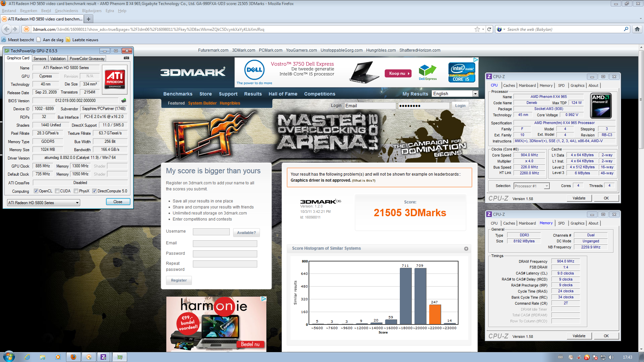Open the Hall of Fame menu item
Viewport: 644px width, 362px height.
283,94
